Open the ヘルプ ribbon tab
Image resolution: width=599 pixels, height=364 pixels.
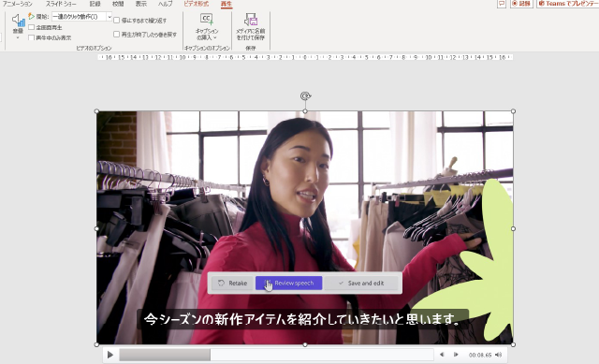(x=165, y=4)
